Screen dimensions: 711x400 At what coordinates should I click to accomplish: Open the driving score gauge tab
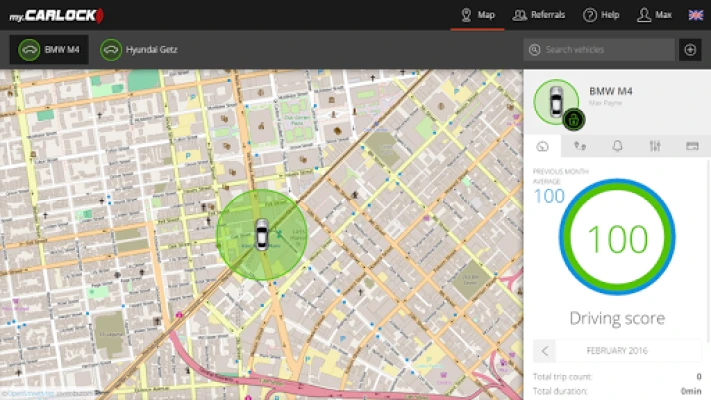pyautogui.click(x=542, y=146)
